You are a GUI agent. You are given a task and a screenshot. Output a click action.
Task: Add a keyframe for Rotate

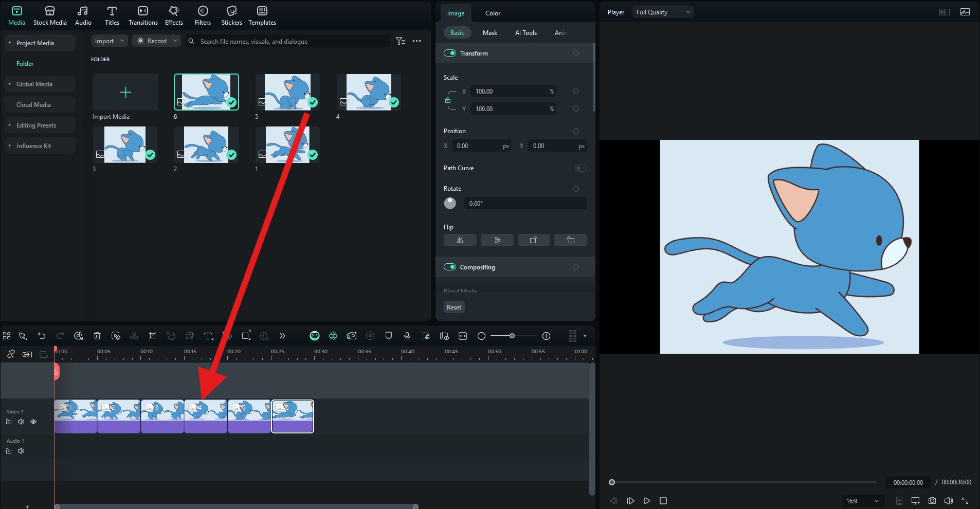576,189
